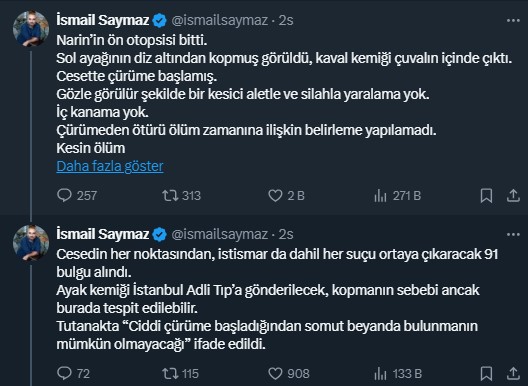Bookmark the second tweet

coord(486,373)
